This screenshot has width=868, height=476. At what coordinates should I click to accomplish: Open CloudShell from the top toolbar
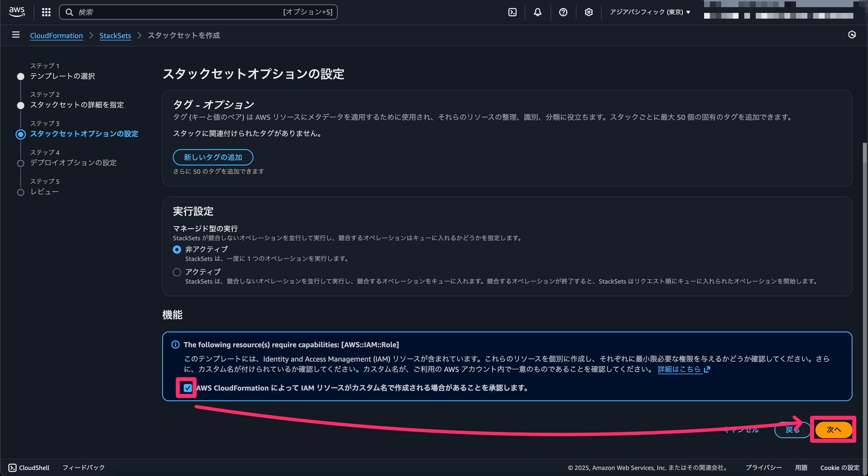[x=513, y=12]
